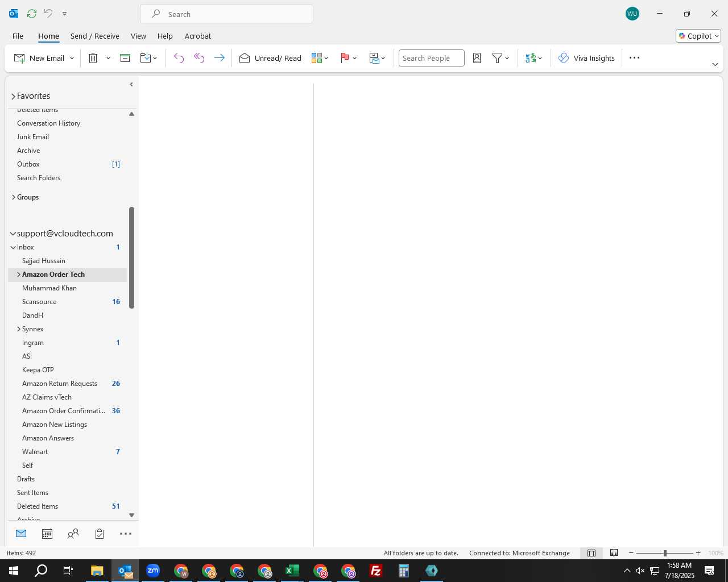Open the Move to folder dropdown
The image size is (728, 582).
[x=148, y=58]
